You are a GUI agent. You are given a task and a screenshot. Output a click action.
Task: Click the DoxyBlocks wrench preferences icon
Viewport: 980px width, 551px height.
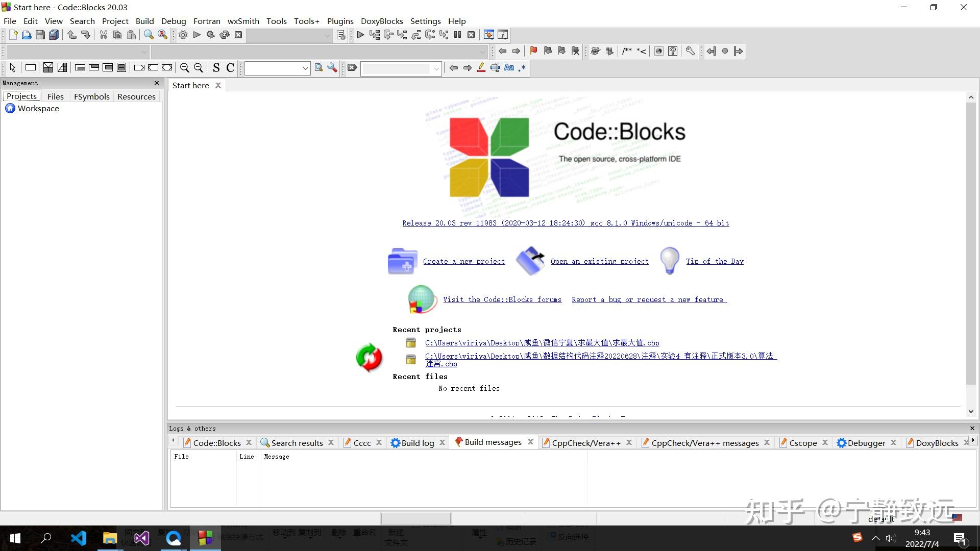(690, 51)
